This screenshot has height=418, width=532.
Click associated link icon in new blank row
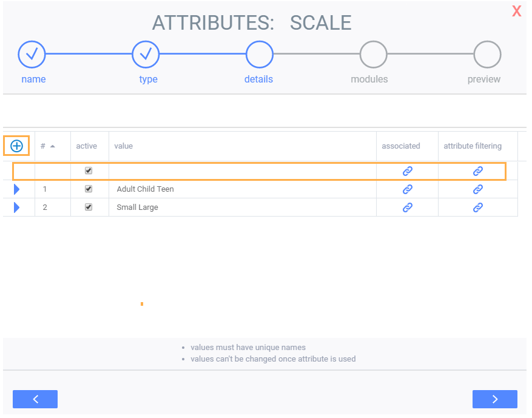pos(408,171)
